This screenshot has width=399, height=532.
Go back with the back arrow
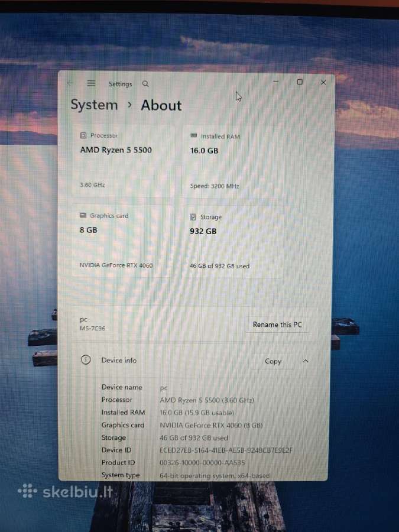coord(70,83)
